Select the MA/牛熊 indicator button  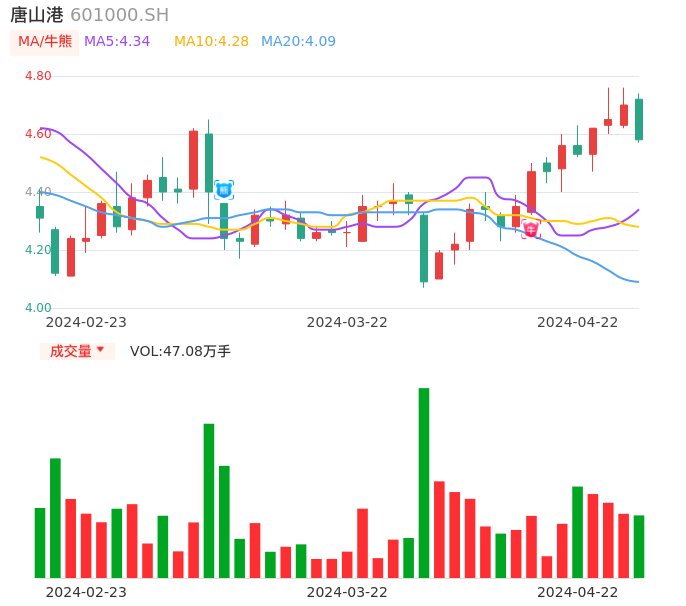pyautogui.click(x=45, y=42)
